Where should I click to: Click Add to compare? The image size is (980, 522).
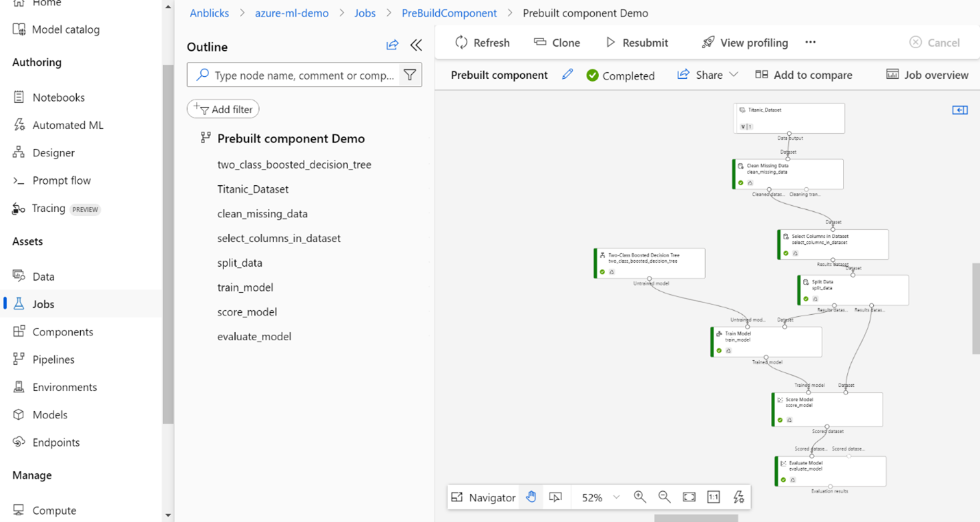(804, 75)
